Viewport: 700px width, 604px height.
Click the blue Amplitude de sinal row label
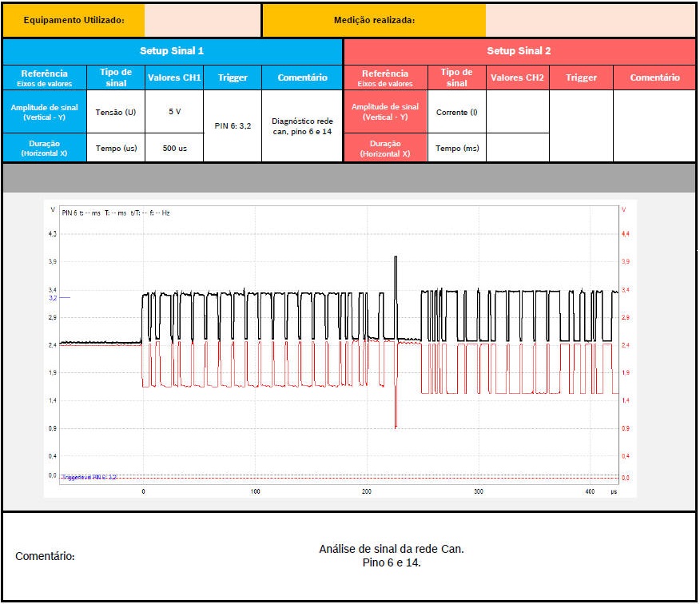(44, 112)
